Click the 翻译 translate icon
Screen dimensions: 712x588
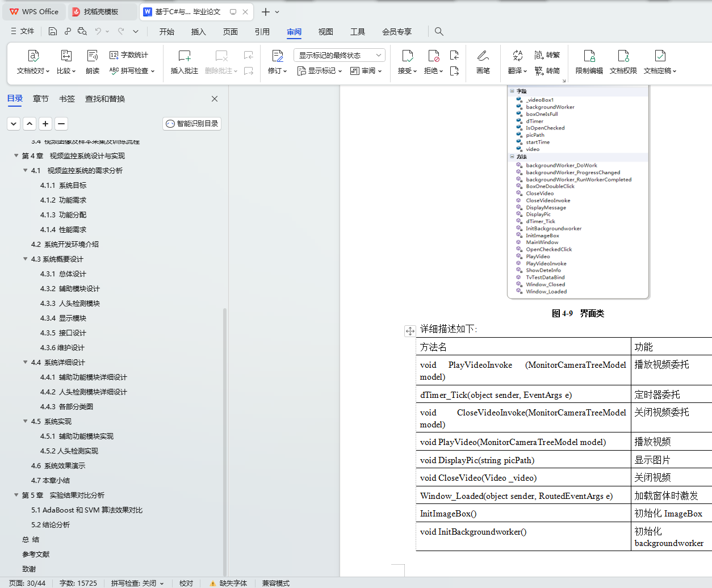[517, 56]
